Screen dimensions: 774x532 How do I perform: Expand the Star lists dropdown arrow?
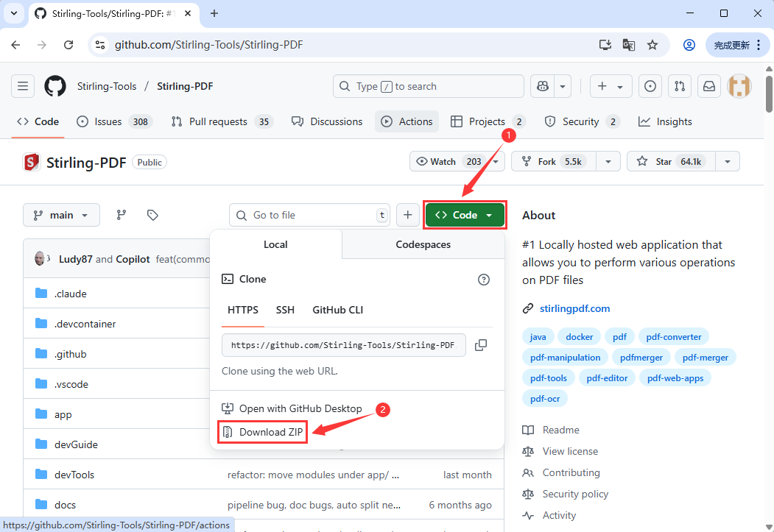pos(728,161)
